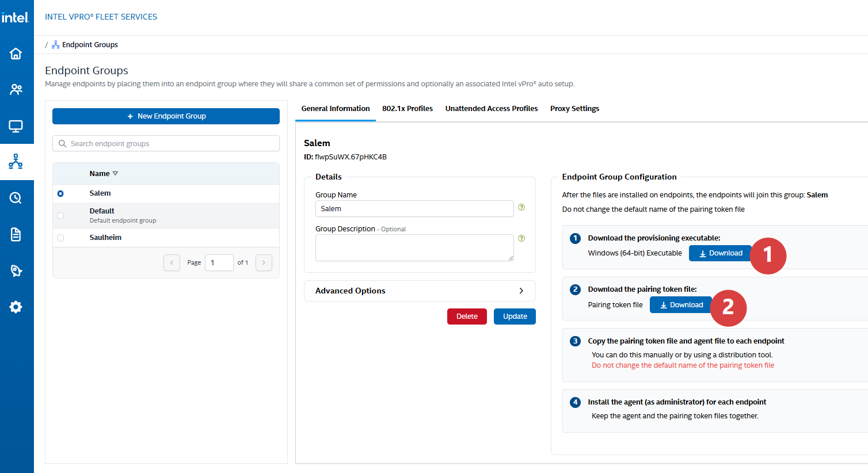
Task: Open the Home icon in sidebar
Action: coord(16,54)
